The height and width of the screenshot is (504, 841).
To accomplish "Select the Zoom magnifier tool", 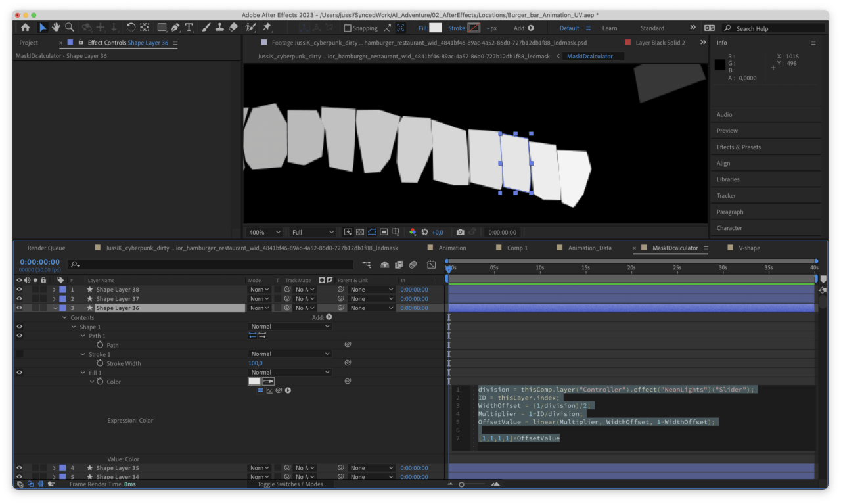I will click(69, 28).
